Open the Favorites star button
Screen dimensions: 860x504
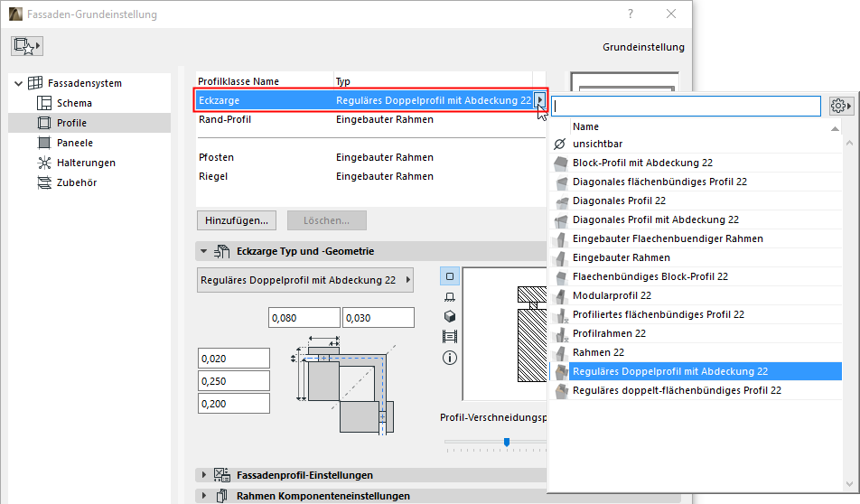[27, 45]
